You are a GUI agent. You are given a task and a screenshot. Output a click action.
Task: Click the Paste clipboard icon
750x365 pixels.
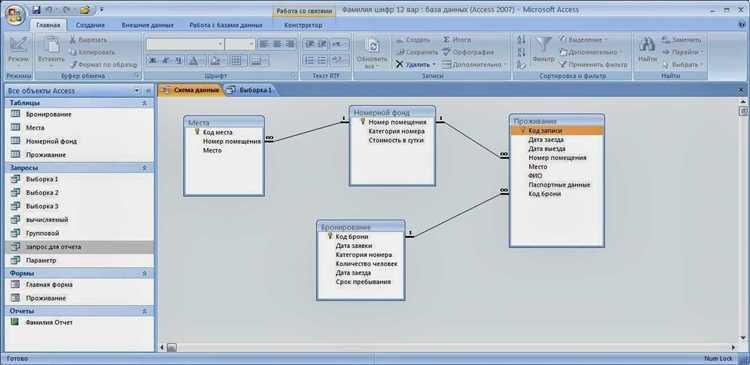pos(52,45)
